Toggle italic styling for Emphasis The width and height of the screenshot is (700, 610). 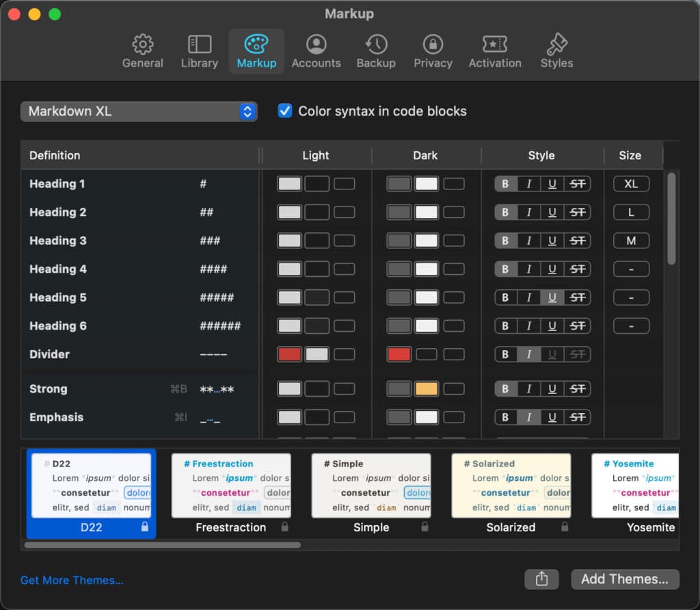(x=530, y=417)
